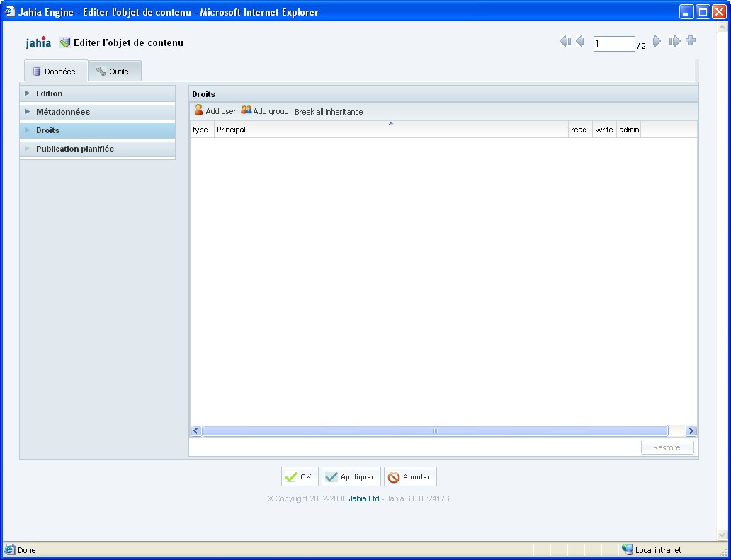731x560 pixels.
Task: Go to previous object arrow
Action: click(x=580, y=42)
